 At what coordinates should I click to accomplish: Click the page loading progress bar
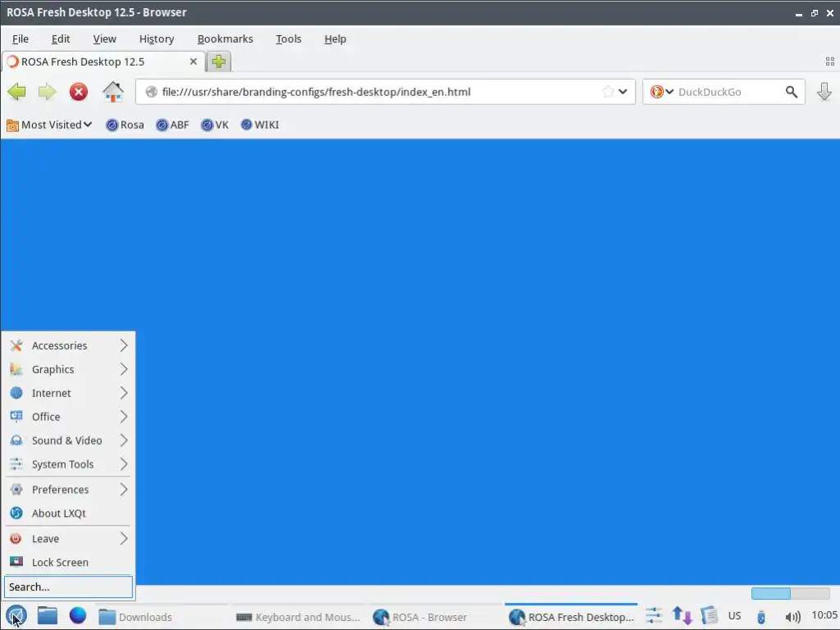pos(790,594)
